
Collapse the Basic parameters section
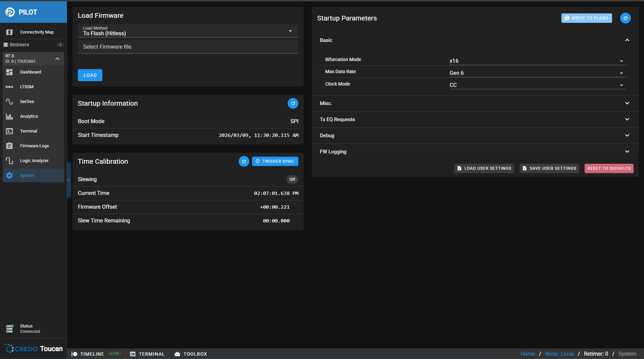click(627, 40)
